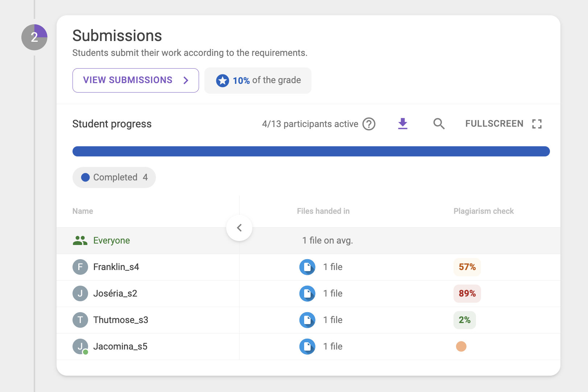Viewport: 588px width, 392px height.
Task: Open Thutmose_s3 student row
Action: [309, 320]
